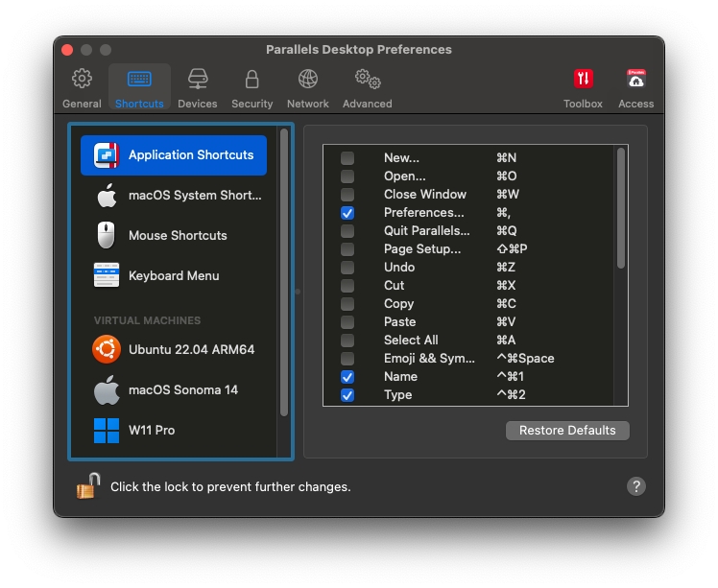Switch to the General tab
The image size is (718, 588).
pos(82,87)
